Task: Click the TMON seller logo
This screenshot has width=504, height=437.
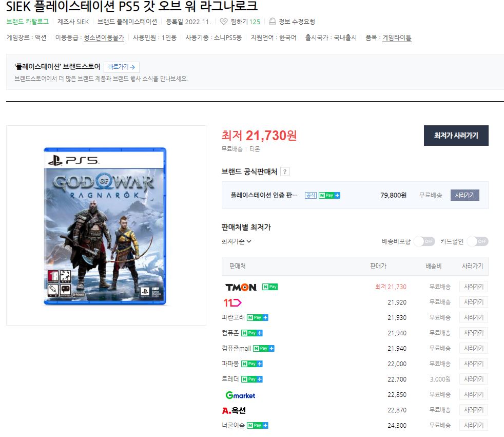Action: point(241,287)
